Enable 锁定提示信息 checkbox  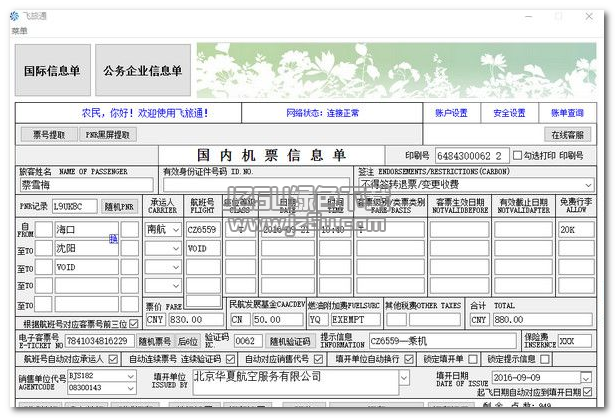coord(545,359)
